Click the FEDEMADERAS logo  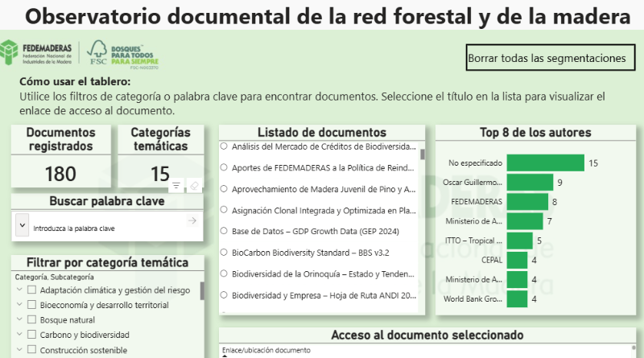pos(39,55)
